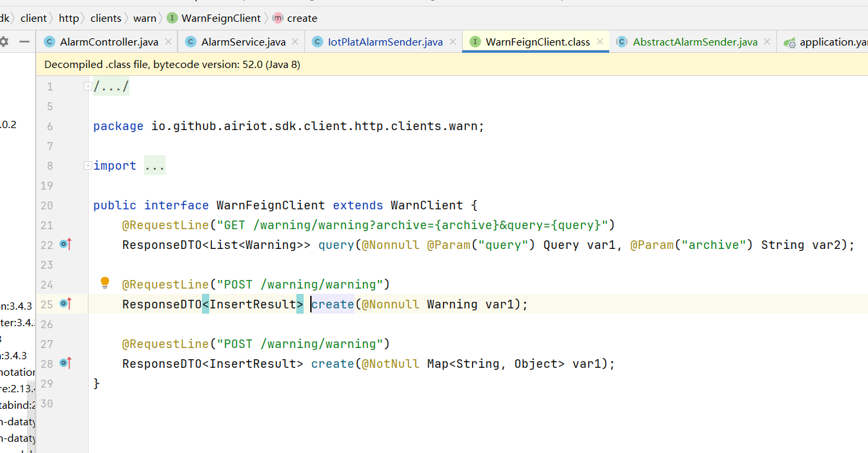The height and width of the screenshot is (453, 868).
Task: Open the application.yaml tab
Action: coord(832,42)
